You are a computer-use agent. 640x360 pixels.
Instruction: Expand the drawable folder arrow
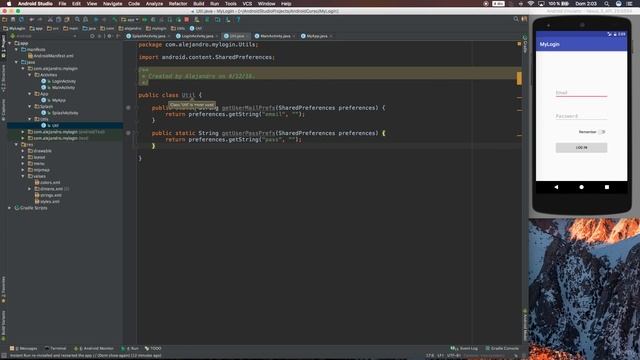tap(23, 151)
